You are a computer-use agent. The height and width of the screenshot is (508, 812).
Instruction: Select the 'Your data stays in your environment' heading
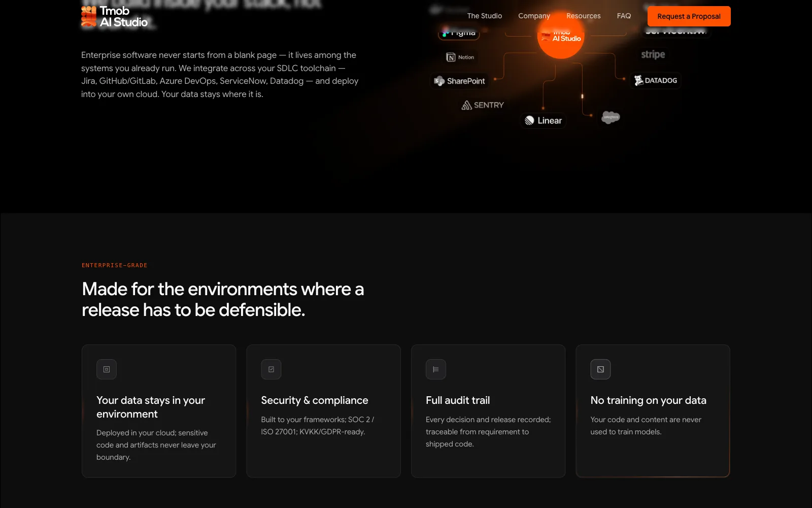[x=151, y=407]
